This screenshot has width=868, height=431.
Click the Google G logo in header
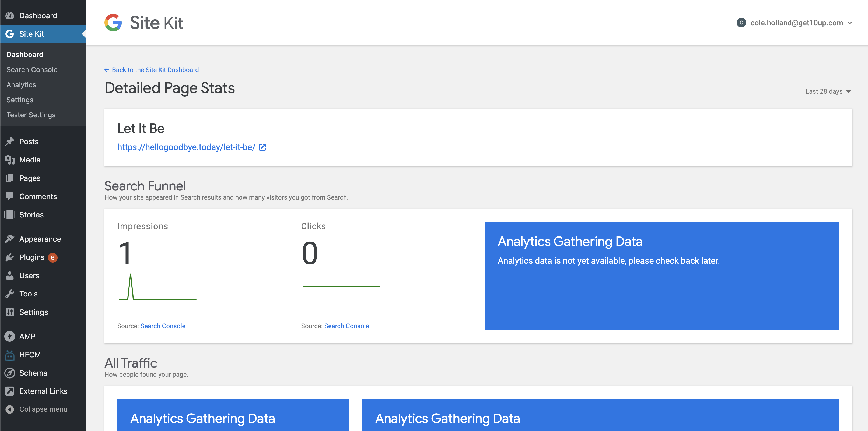(113, 23)
